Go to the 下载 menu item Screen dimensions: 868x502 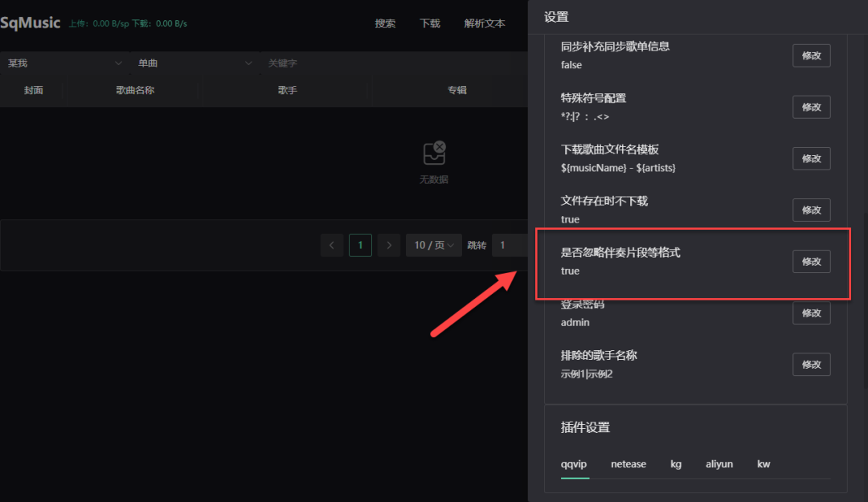(430, 23)
